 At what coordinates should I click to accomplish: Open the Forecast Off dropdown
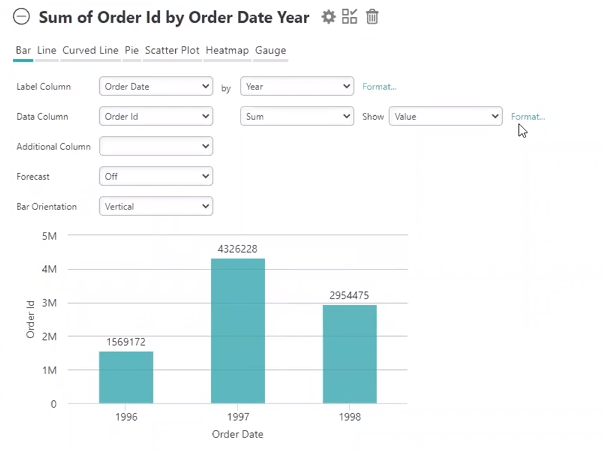click(156, 176)
